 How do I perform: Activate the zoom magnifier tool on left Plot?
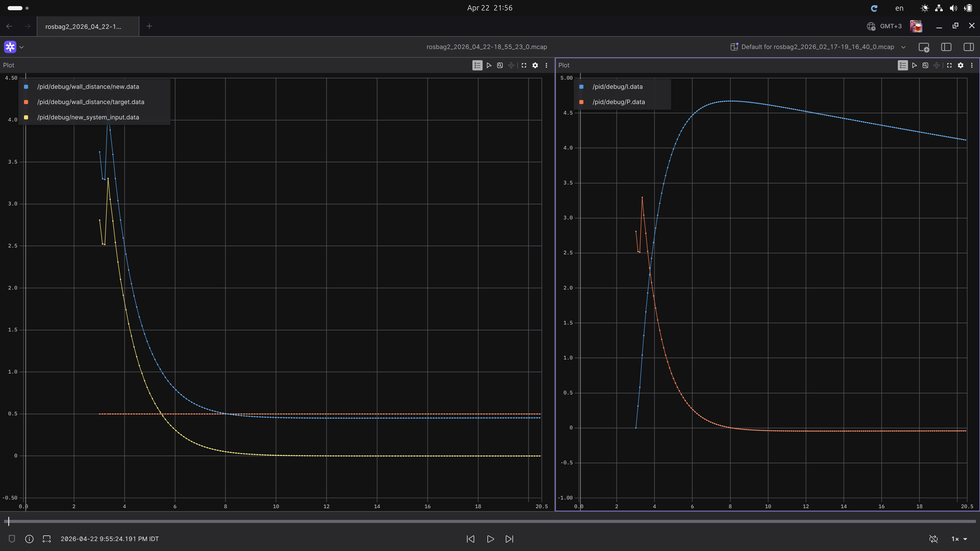click(500, 65)
